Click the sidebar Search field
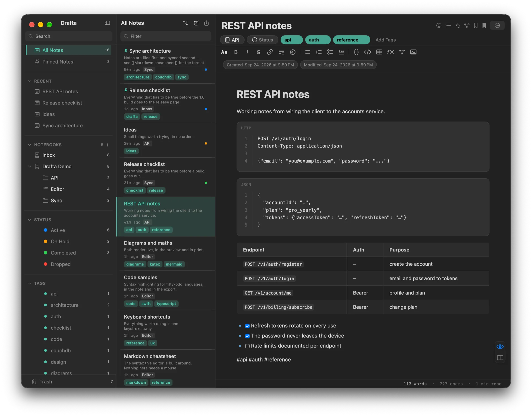 tap(69, 36)
